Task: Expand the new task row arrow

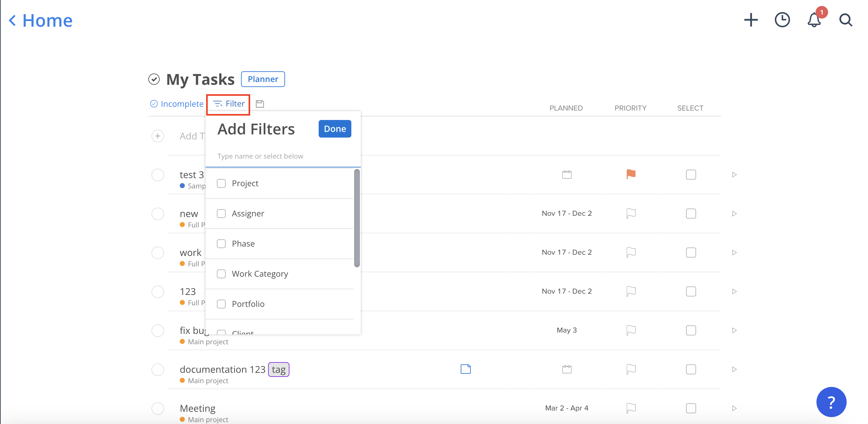Action: point(734,213)
